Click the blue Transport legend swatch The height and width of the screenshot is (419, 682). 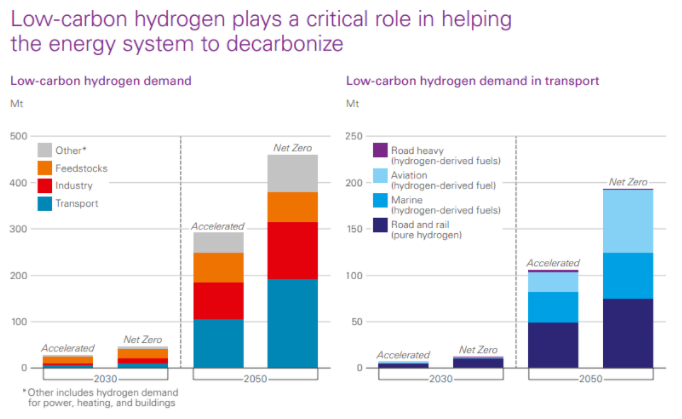pyautogui.click(x=45, y=204)
